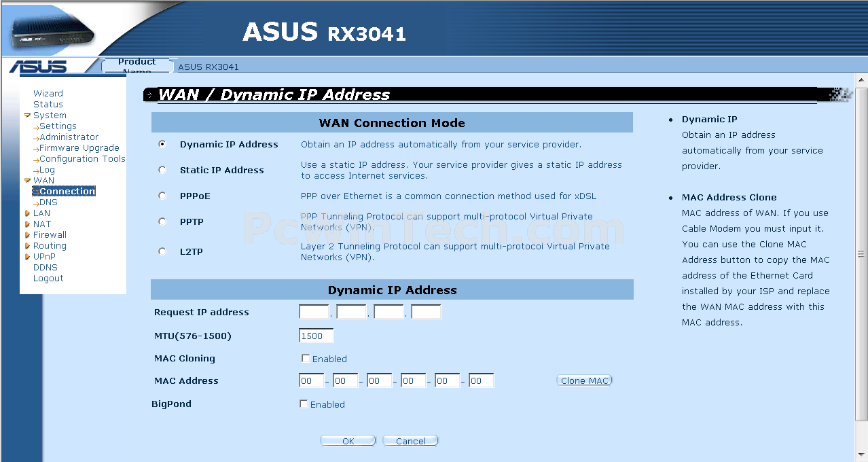Image resolution: width=868 pixels, height=462 pixels.
Task: Click the scrollbar up arrow
Action: tap(861, 80)
